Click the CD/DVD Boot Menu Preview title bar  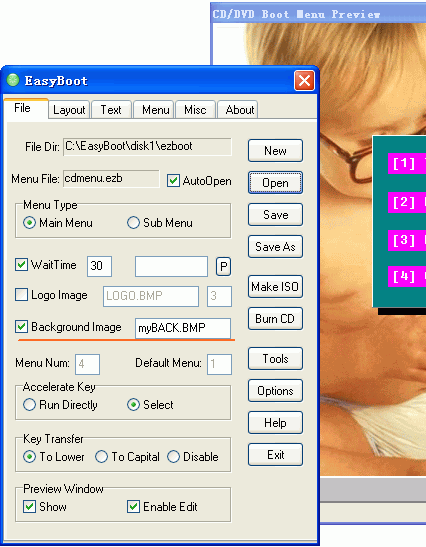[318, 14]
